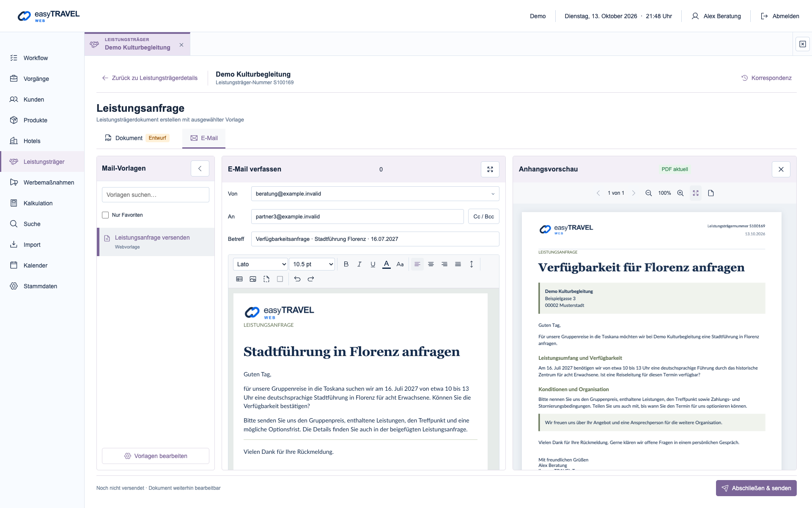Close the Anhangsvorschau panel
This screenshot has height=508, width=812.
(781, 169)
